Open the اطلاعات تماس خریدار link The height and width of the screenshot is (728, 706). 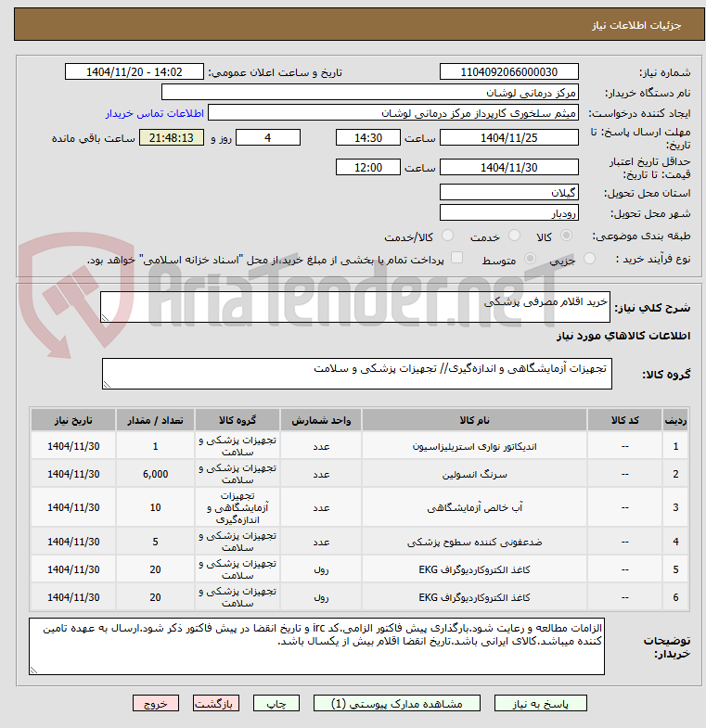point(155,113)
